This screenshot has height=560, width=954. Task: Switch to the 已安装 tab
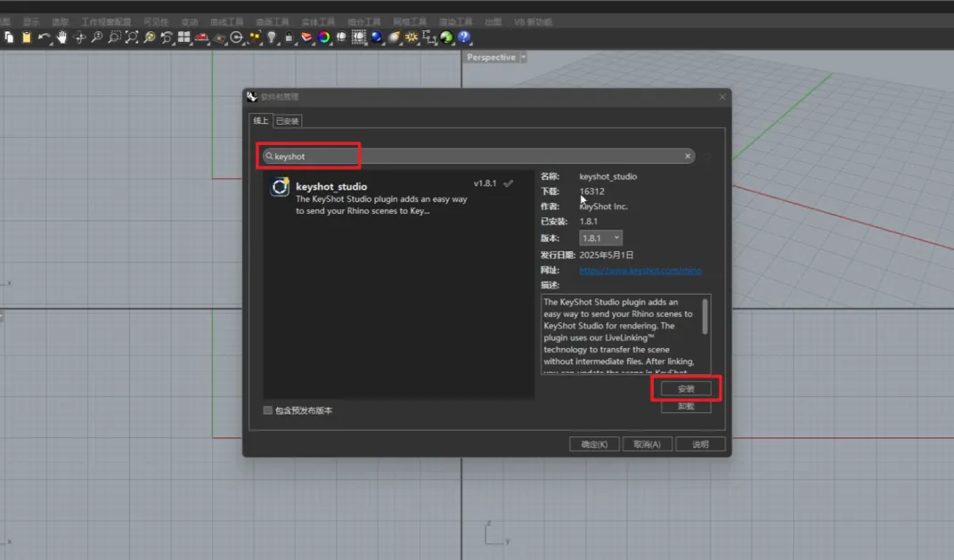point(287,121)
